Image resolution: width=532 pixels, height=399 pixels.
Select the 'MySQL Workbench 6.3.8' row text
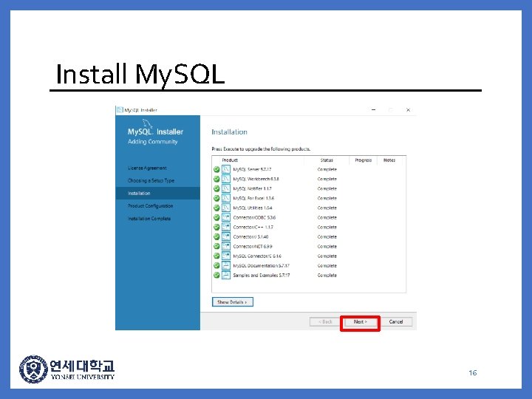(256, 179)
